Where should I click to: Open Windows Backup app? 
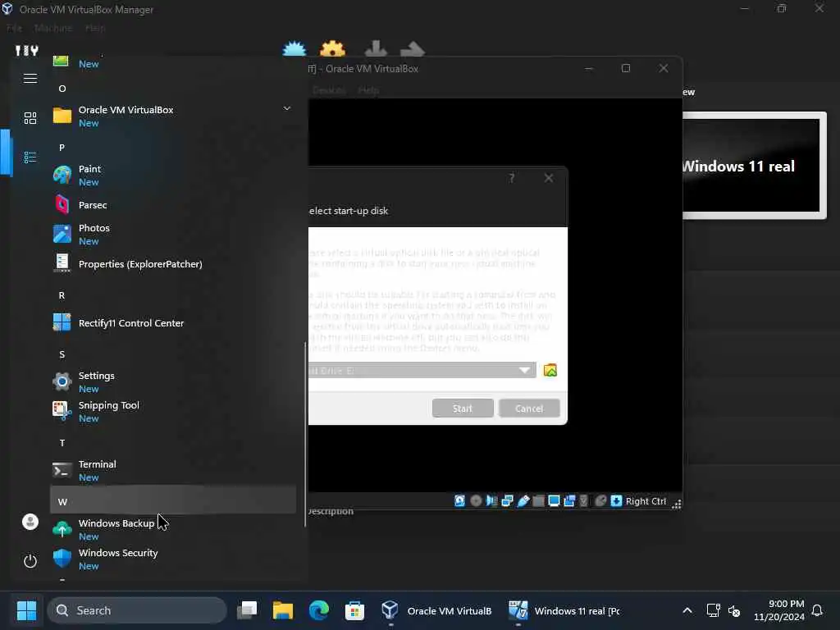[173, 529]
